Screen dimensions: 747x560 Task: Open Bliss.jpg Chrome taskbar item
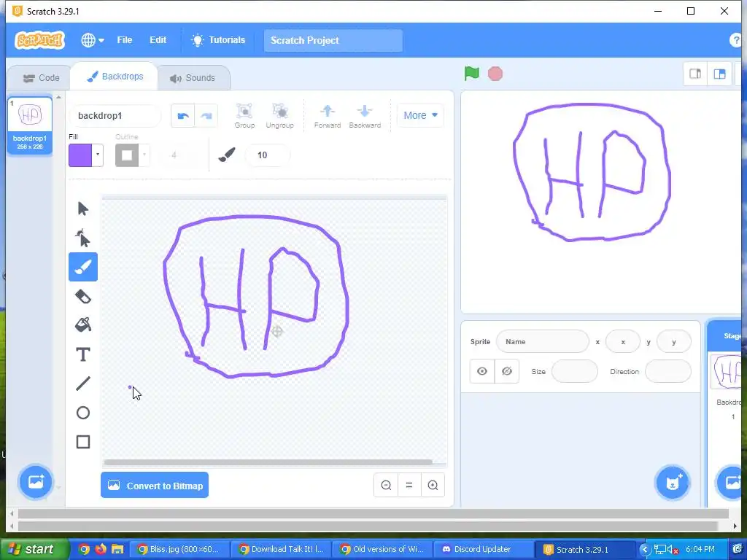click(x=179, y=549)
